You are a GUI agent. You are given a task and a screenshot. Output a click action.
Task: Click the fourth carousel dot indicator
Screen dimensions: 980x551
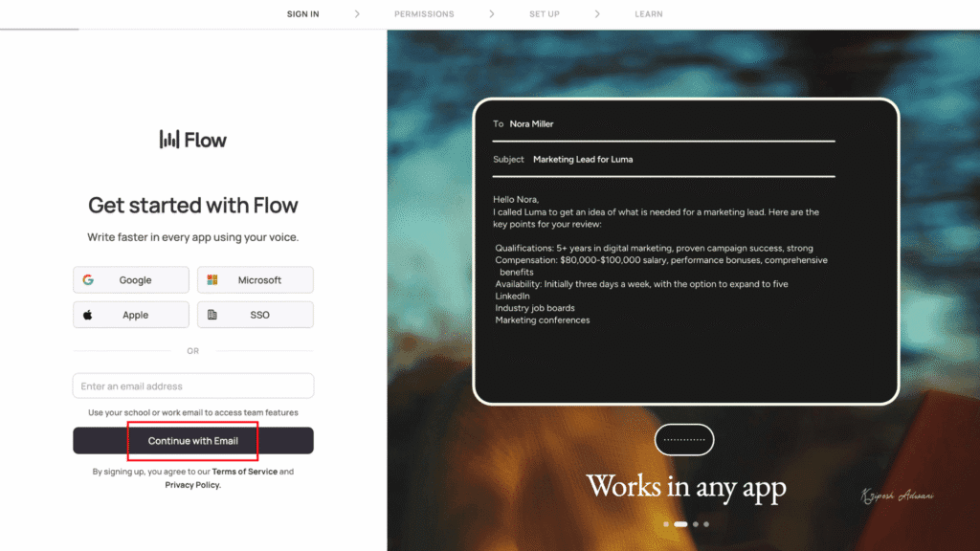(x=706, y=524)
